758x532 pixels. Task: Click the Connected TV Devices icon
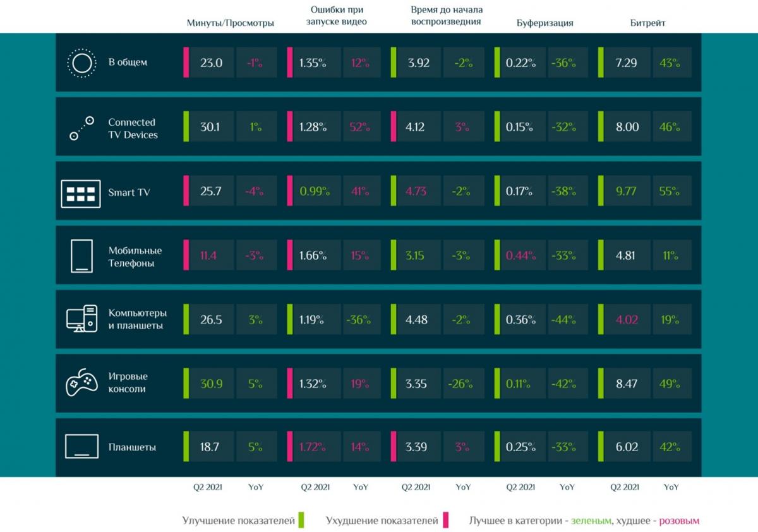[81, 128]
